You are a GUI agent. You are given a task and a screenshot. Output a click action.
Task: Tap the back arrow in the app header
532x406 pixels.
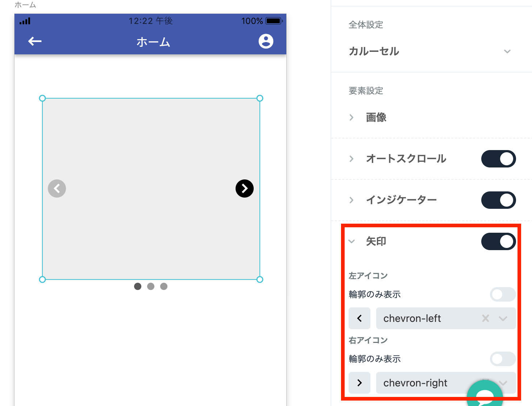point(35,41)
